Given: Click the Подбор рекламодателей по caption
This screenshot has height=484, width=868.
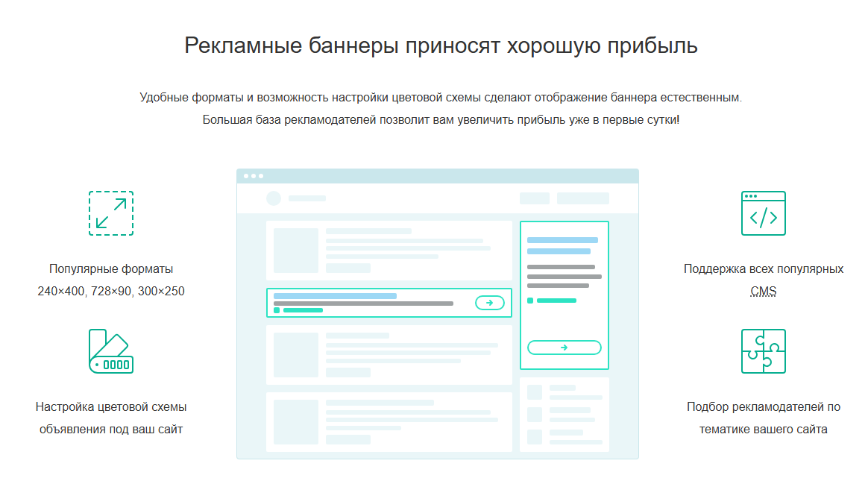Looking at the screenshot, I should pos(763,407).
